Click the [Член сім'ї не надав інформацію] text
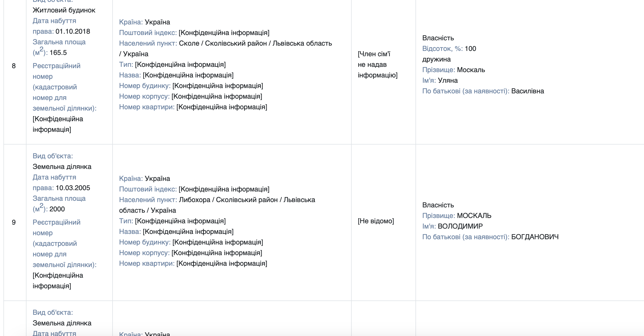 [x=378, y=64]
